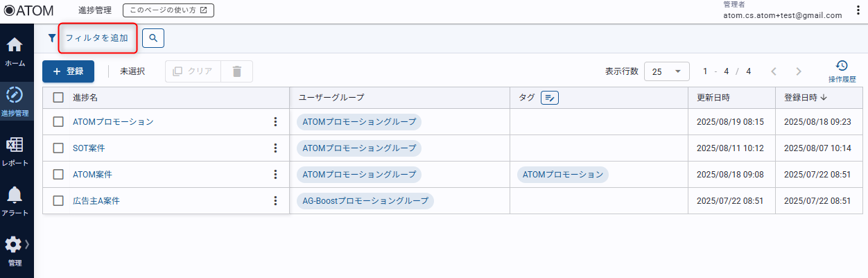Check the ATOMプロモーション row checkbox
868x278 pixels.
coord(58,122)
